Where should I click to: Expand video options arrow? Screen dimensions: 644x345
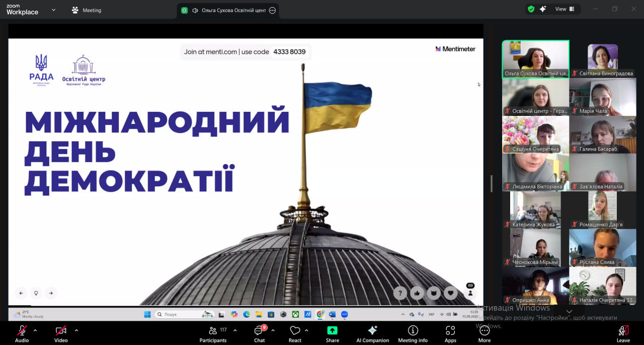pyautogui.click(x=76, y=330)
